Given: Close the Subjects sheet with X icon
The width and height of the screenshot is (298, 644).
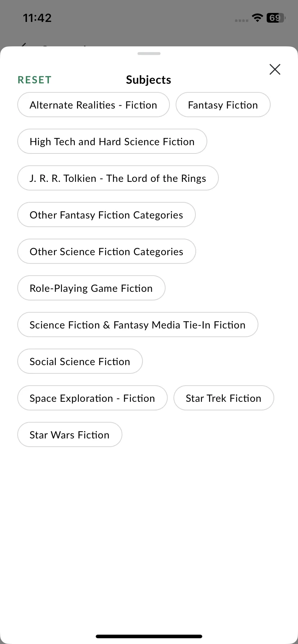Looking at the screenshot, I should pos(275,69).
